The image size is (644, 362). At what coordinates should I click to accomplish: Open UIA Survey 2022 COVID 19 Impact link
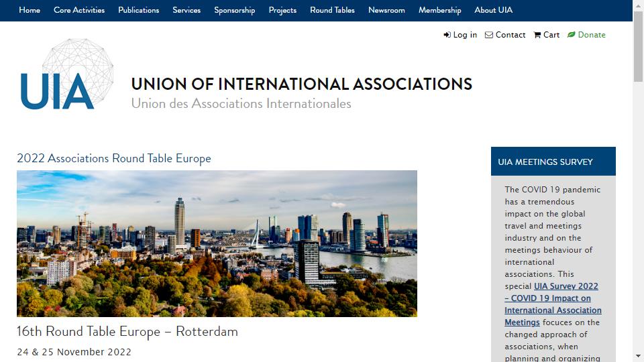pyautogui.click(x=553, y=304)
